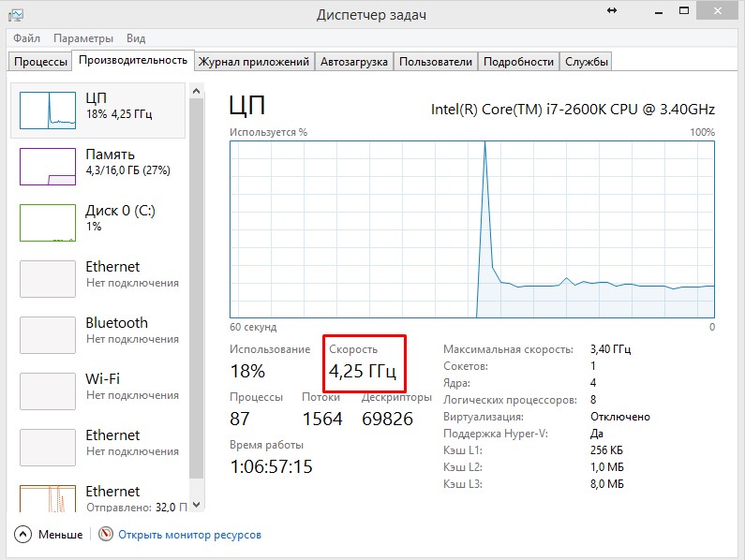Click the Кэш L3 value 8,0 МБ
This screenshot has width=745, height=560.
(x=606, y=484)
